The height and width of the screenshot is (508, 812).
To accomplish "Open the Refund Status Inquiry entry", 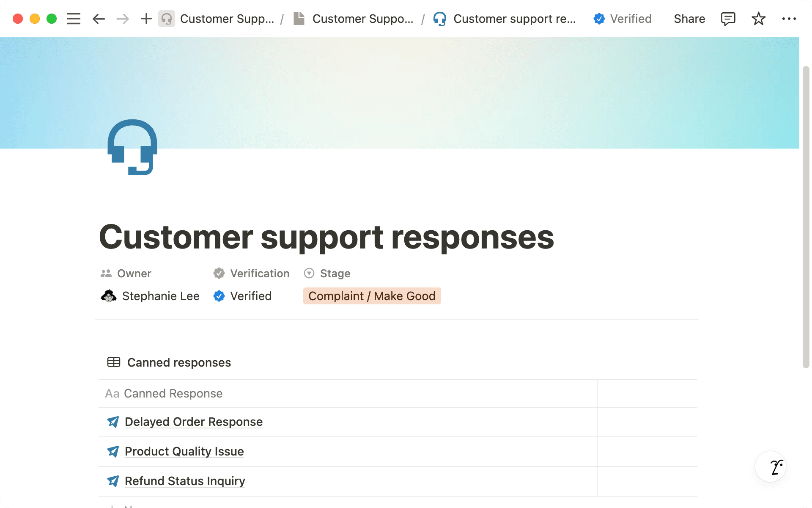I will [x=184, y=481].
